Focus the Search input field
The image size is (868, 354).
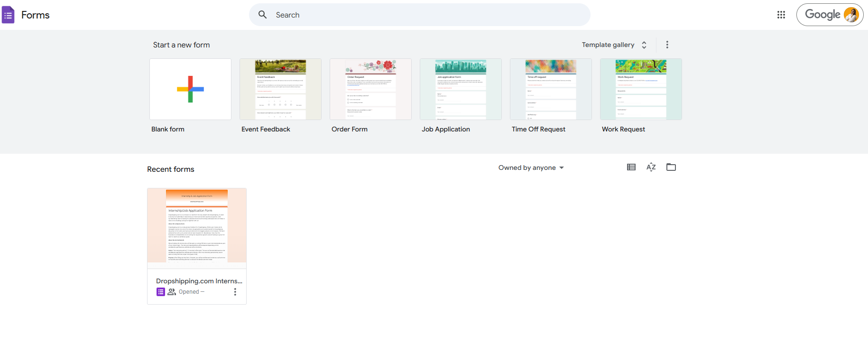coord(420,15)
